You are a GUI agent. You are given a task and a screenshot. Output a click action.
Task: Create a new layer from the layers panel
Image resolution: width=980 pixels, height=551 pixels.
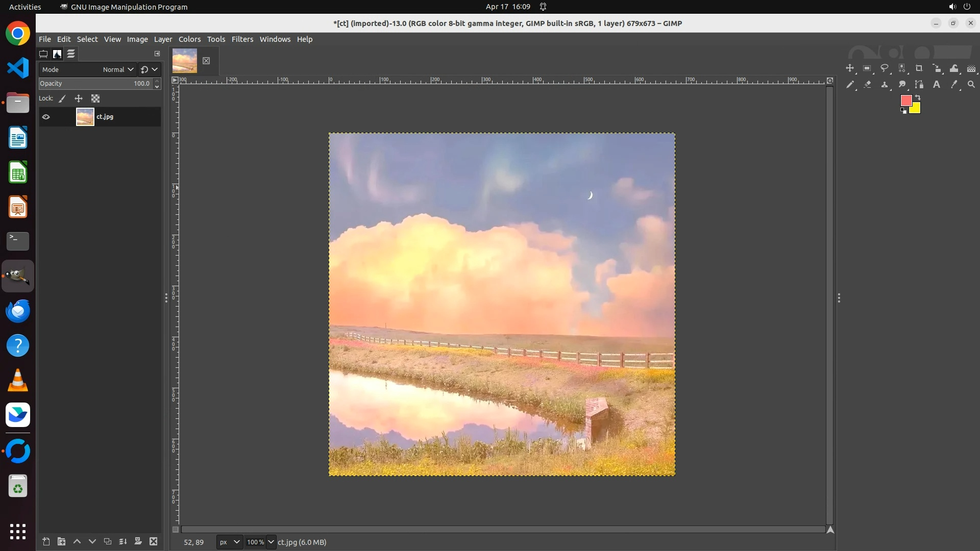(x=46, y=541)
